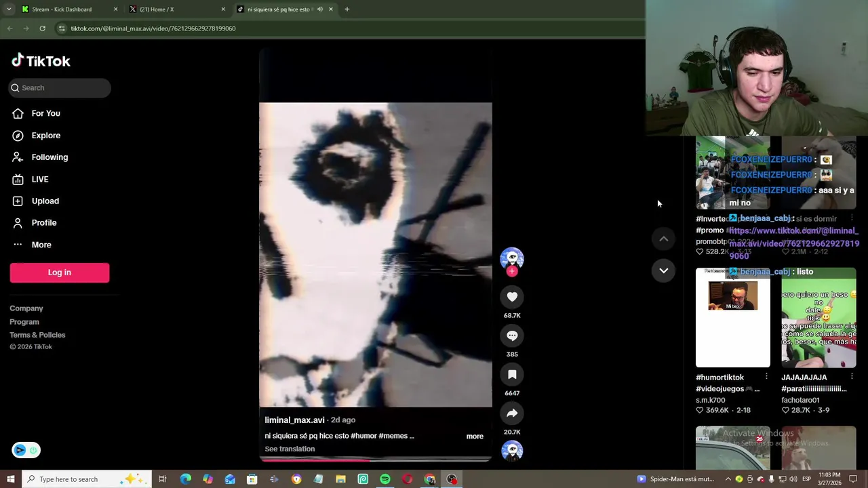Open fachotaro01 author name
Image resolution: width=868 pixels, height=488 pixels.
pos(800,400)
